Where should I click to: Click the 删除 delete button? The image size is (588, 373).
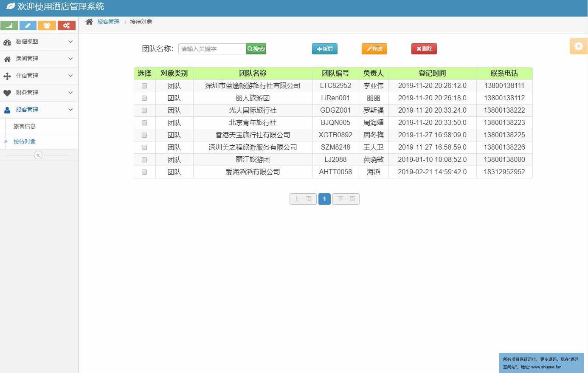coord(424,49)
